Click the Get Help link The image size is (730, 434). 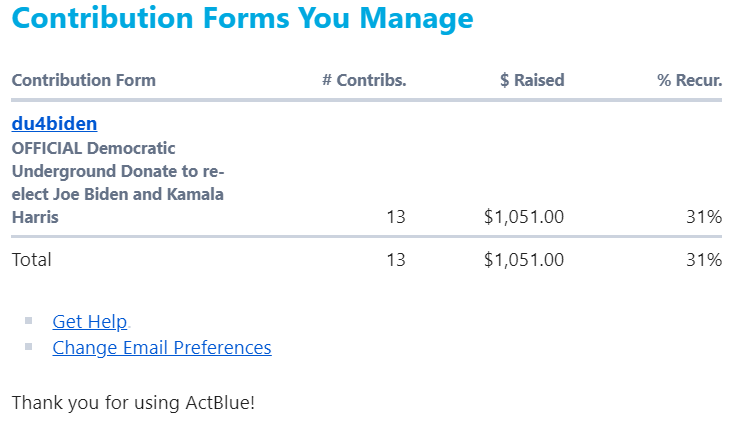point(89,321)
